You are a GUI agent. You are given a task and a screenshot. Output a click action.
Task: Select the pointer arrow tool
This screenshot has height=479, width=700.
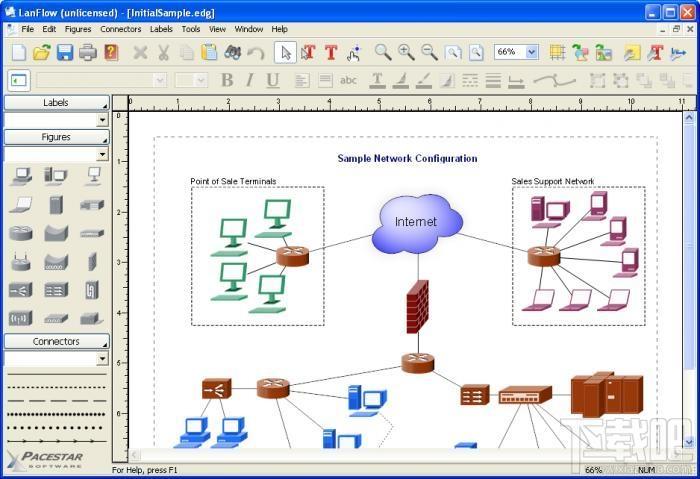coord(285,52)
